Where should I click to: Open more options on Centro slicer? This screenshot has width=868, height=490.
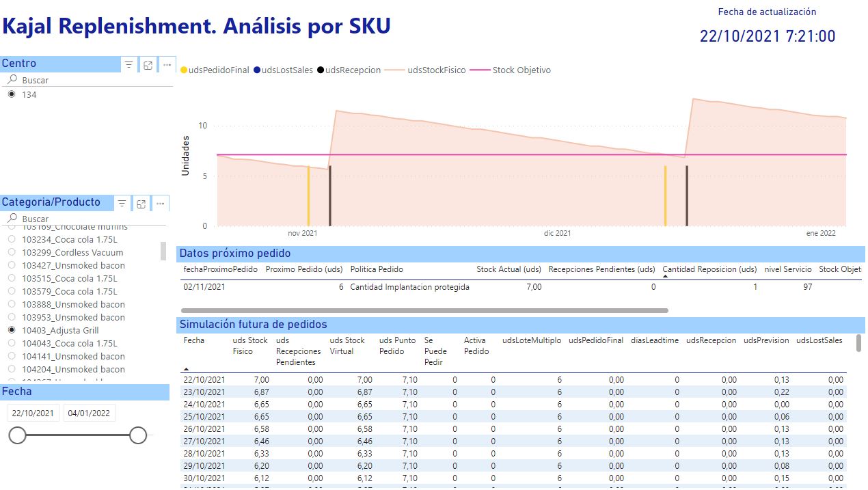point(167,65)
